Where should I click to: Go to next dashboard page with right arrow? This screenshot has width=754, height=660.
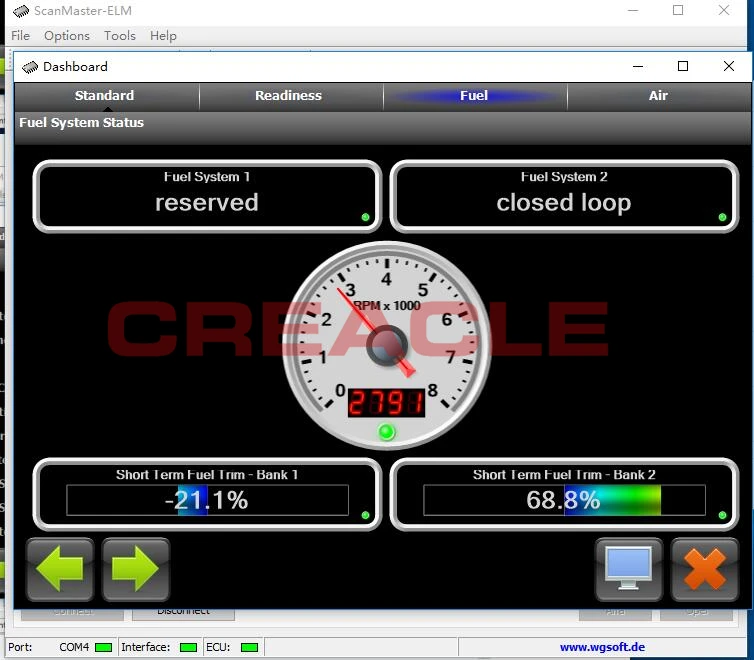click(136, 569)
